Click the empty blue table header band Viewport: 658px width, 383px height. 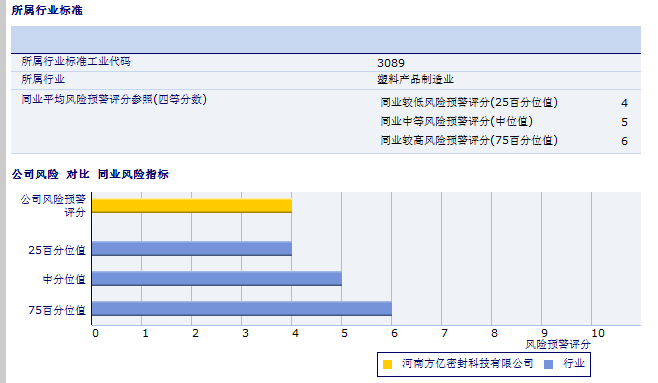tap(326, 39)
